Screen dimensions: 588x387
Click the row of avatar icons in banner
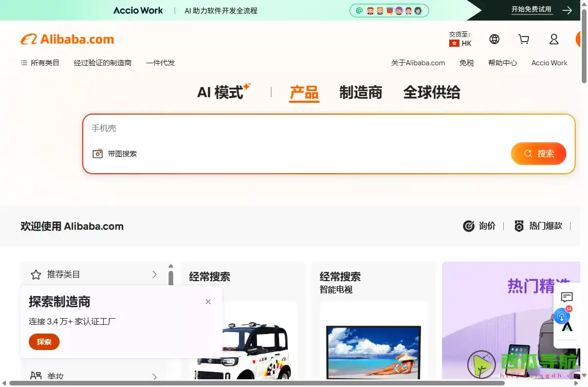click(x=389, y=10)
